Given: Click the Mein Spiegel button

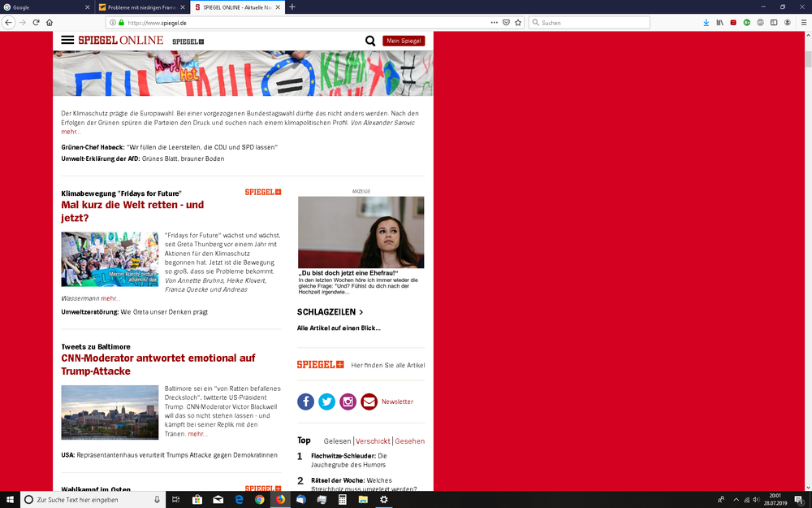Looking at the screenshot, I should click(x=404, y=41).
